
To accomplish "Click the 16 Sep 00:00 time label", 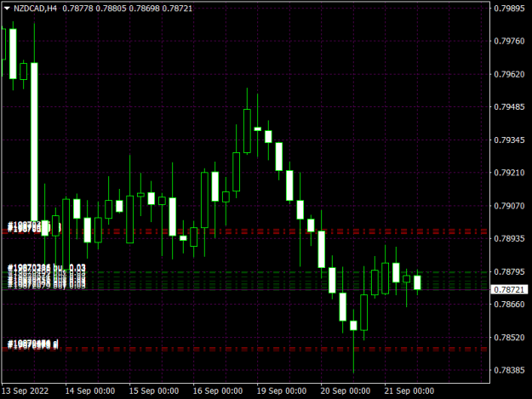I will click(x=218, y=390).
